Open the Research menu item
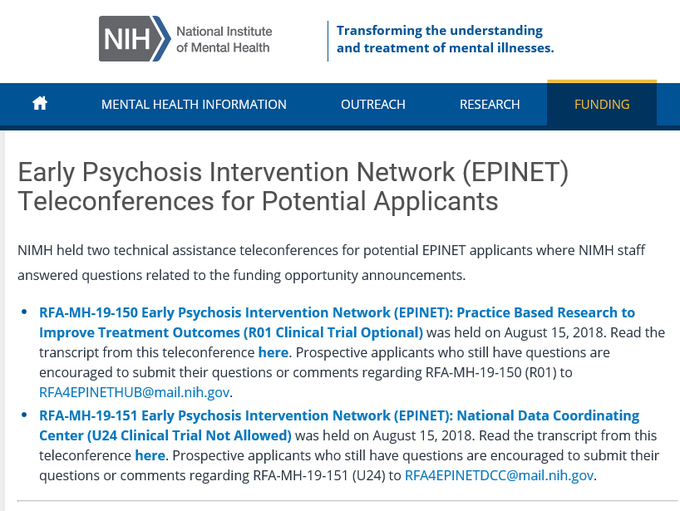This screenshot has width=680, height=511. tap(490, 105)
